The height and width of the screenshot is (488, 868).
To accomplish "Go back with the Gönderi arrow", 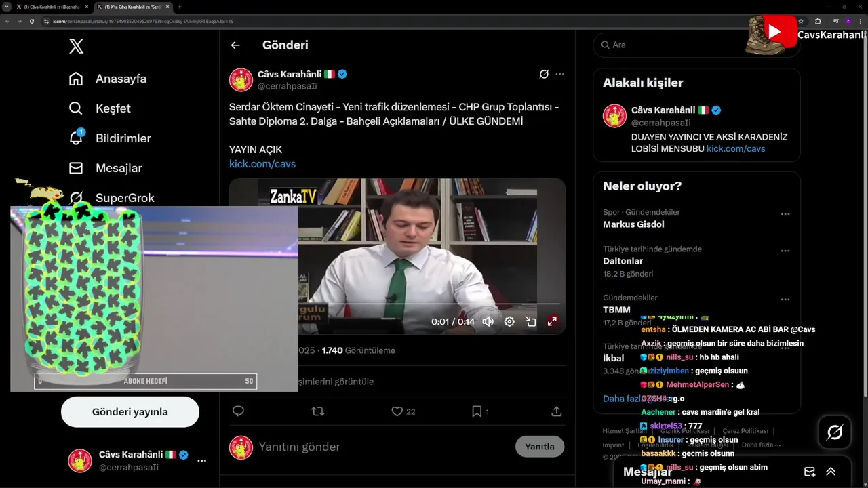I will click(x=235, y=45).
